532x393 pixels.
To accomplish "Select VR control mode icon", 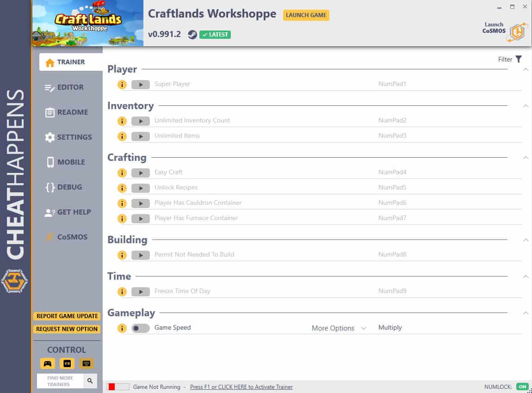I will click(x=67, y=364).
